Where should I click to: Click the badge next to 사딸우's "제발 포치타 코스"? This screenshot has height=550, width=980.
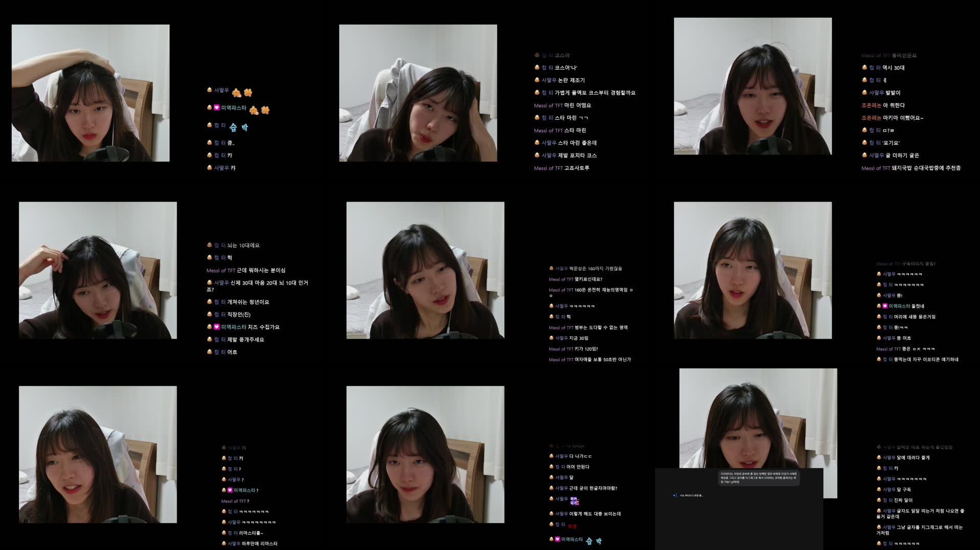[536, 155]
